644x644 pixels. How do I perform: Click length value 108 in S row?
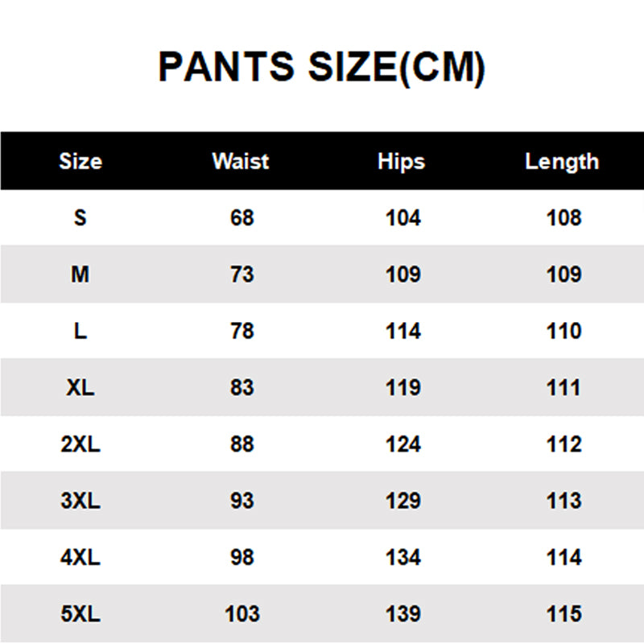[x=564, y=217]
